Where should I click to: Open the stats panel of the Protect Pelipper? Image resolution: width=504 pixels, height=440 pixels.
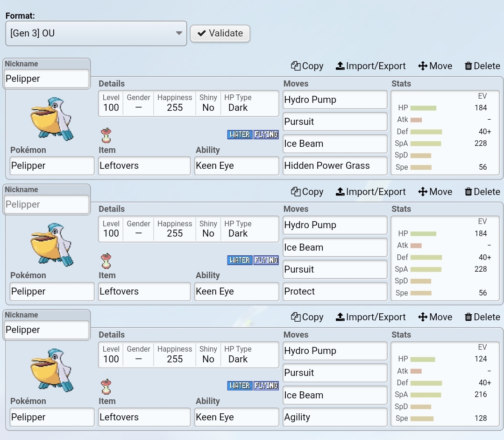(445, 259)
